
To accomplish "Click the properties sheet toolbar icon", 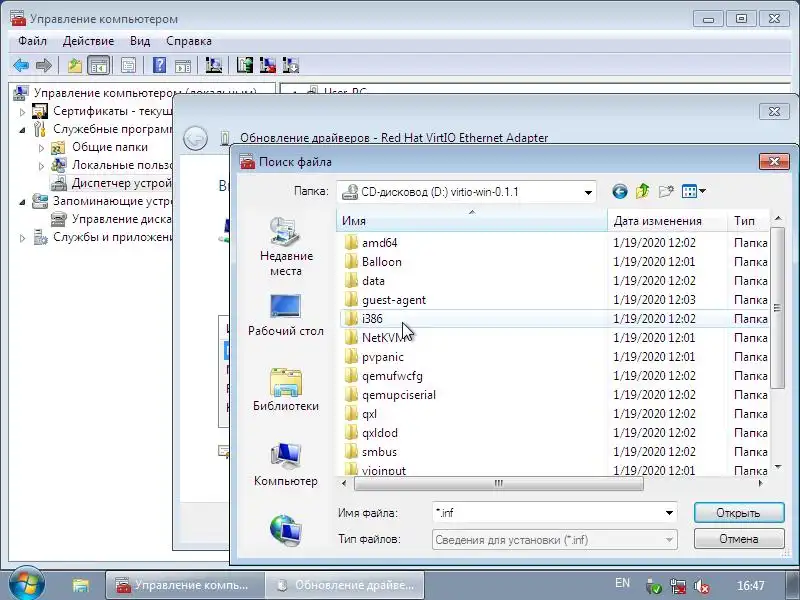I will 128,65.
